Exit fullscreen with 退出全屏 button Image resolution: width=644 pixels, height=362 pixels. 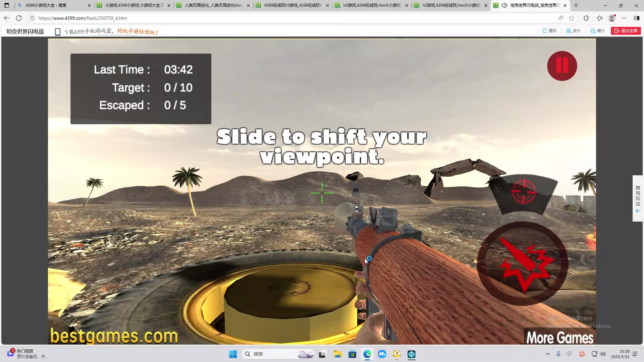pos(626,31)
